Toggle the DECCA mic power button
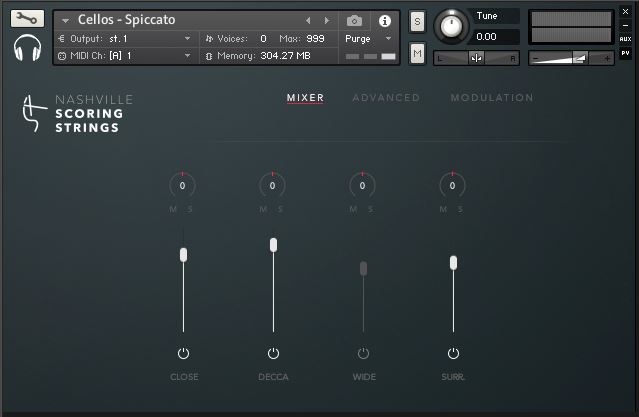The width and height of the screenshot is (639, 417). point(273,353)
